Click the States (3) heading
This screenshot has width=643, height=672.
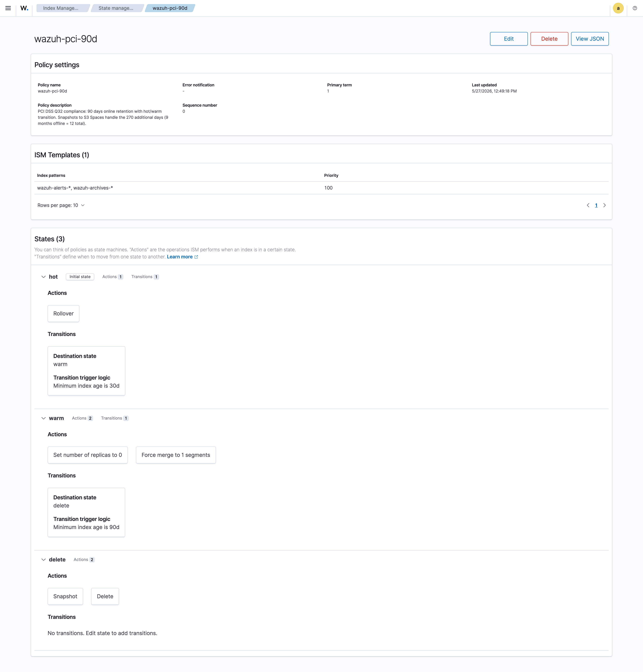click(x=49, y=239)
